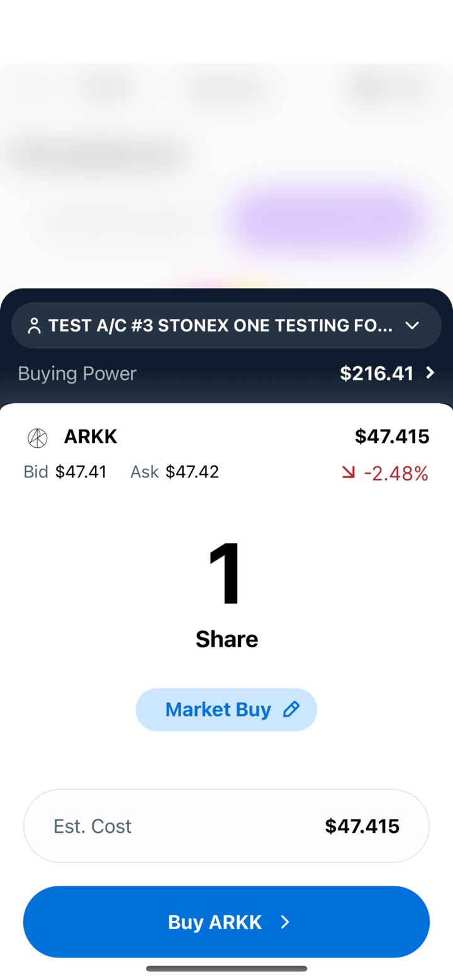The width and height of the screenshot is (453, 980).
Task: Open Buying Power details via right chevron
Action: click(430, 373)
